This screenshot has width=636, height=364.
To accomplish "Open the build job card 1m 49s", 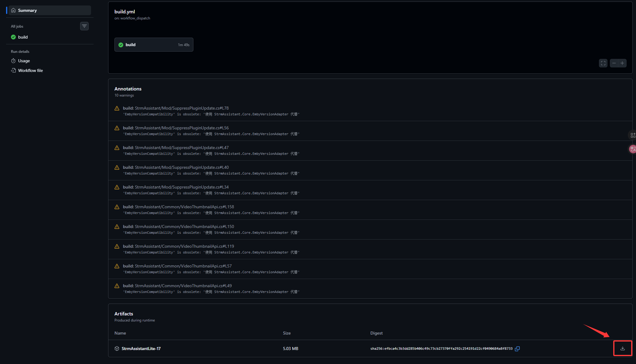I will [x=154, y=45].
